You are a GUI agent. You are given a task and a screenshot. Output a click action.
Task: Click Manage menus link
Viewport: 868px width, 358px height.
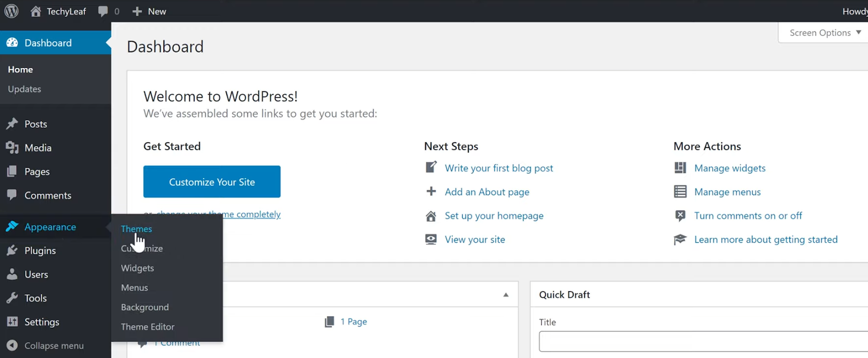727,192
